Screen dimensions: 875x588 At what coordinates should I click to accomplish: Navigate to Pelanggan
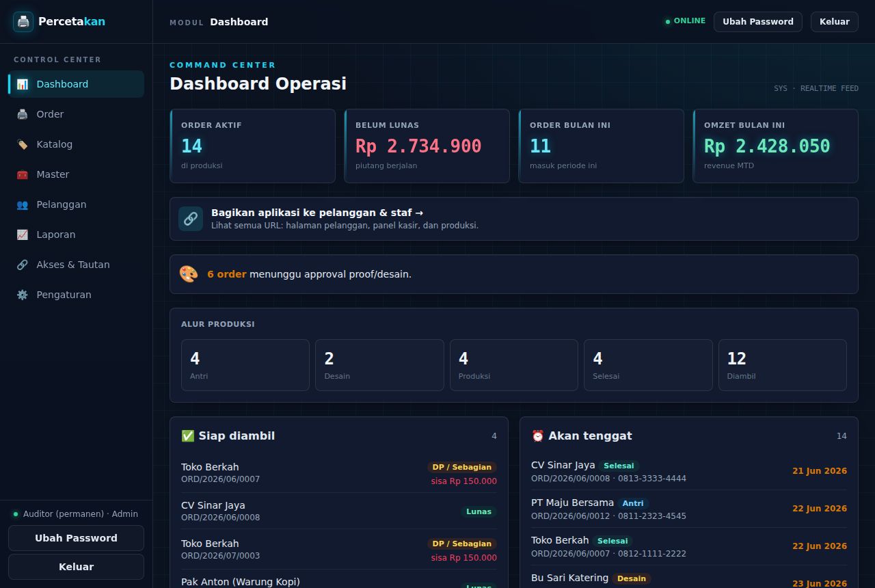(76, 204)
